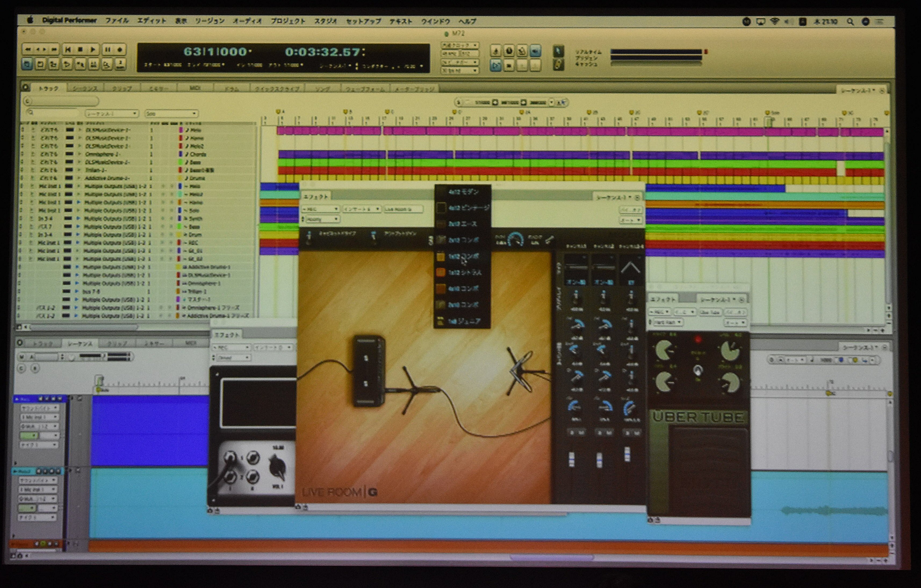The image size is (921, 588).
Task: Toggle play-enable arrow on the Synth track row
Action: pyautogui.click(x=79, y=219)
